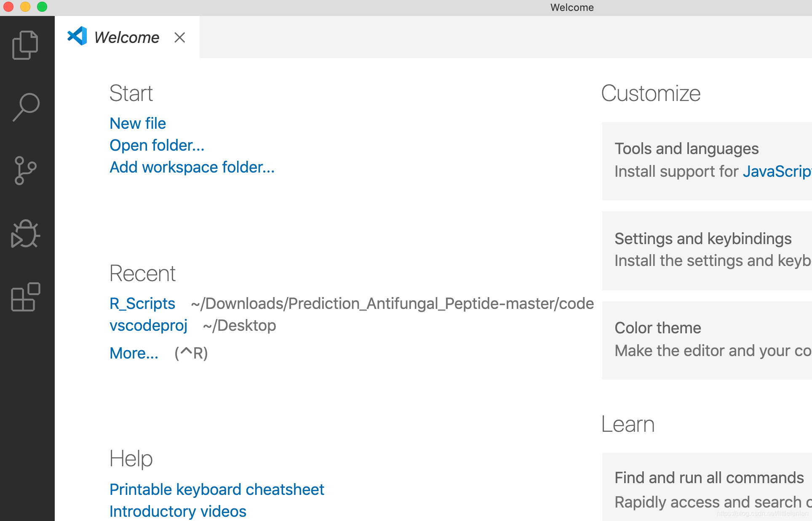This screenshot has height=521, width=812.
Task: Open the Extensions blocks icon
Action: tap(25, 297)
